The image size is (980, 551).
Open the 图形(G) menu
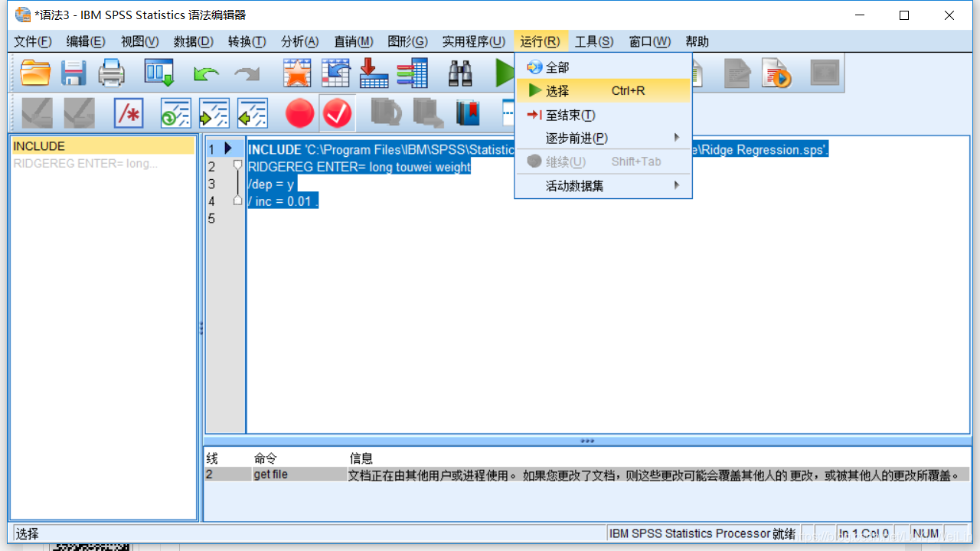click(x=407, y=41)
